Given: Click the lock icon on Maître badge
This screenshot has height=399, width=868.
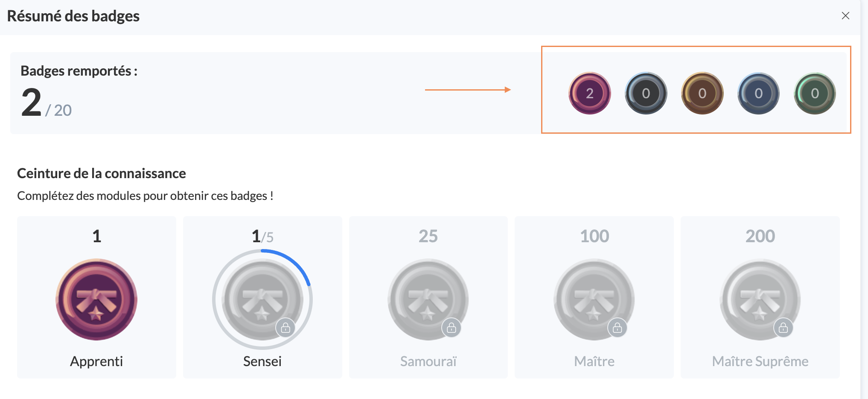Looking at the screenshot, I should coord(618,328).
